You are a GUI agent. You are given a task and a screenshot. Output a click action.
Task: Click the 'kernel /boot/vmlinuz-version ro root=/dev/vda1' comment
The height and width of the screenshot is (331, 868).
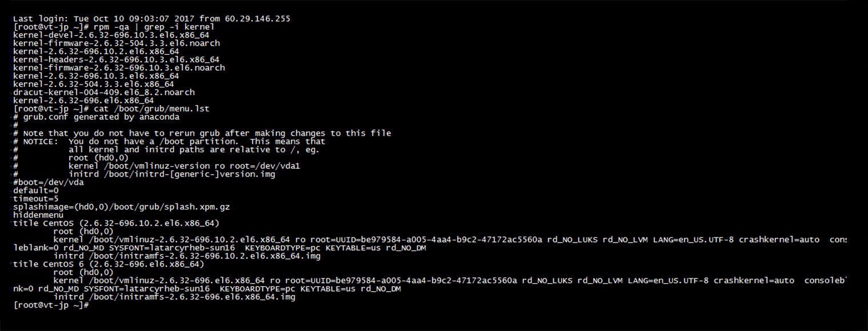tap(184, 165)
